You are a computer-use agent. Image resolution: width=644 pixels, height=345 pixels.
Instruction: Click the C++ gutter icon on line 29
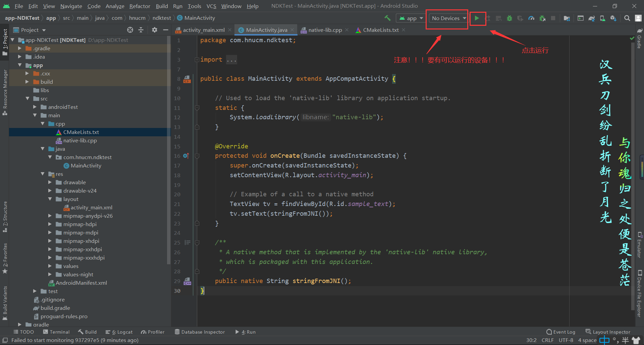tap(187, 281)
